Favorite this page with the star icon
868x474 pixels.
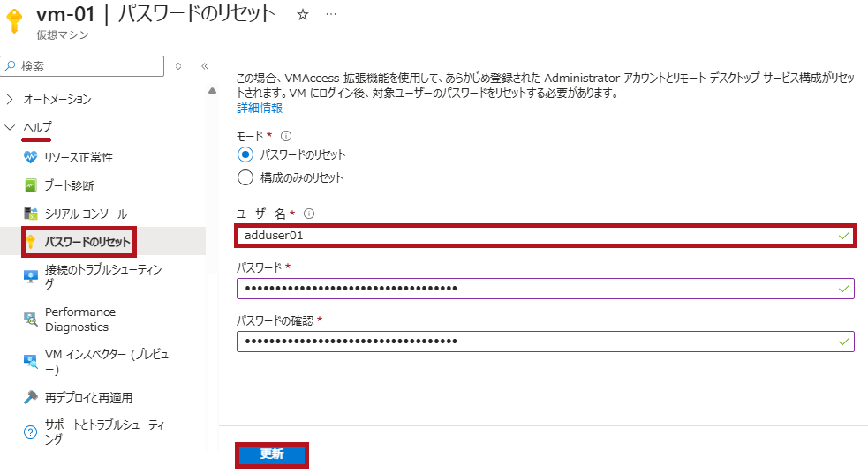click(302, 15)
